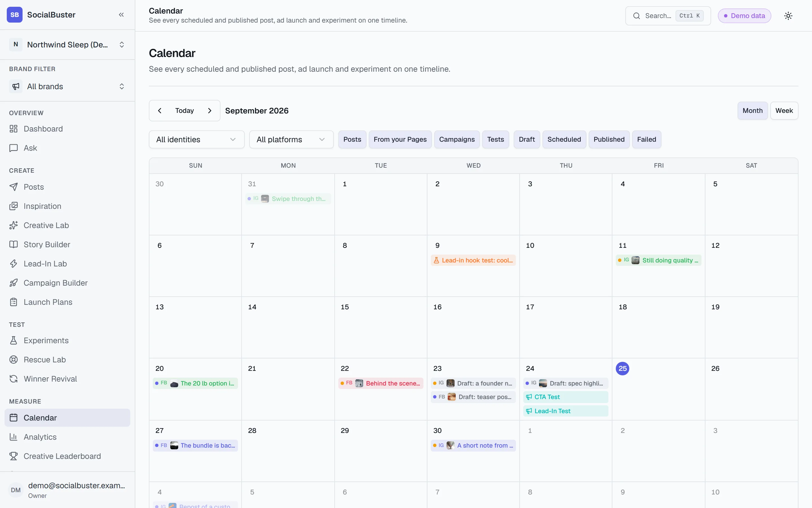
Task: Open Winner Revival page
Action: tap(67, 379)
